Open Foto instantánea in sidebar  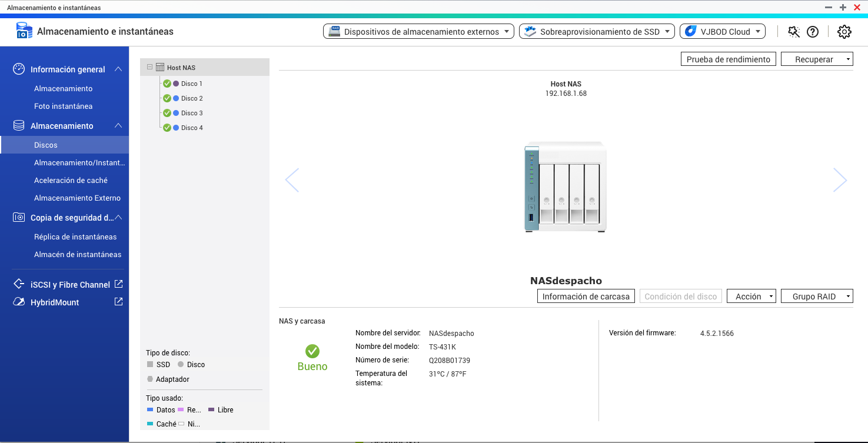63,106
